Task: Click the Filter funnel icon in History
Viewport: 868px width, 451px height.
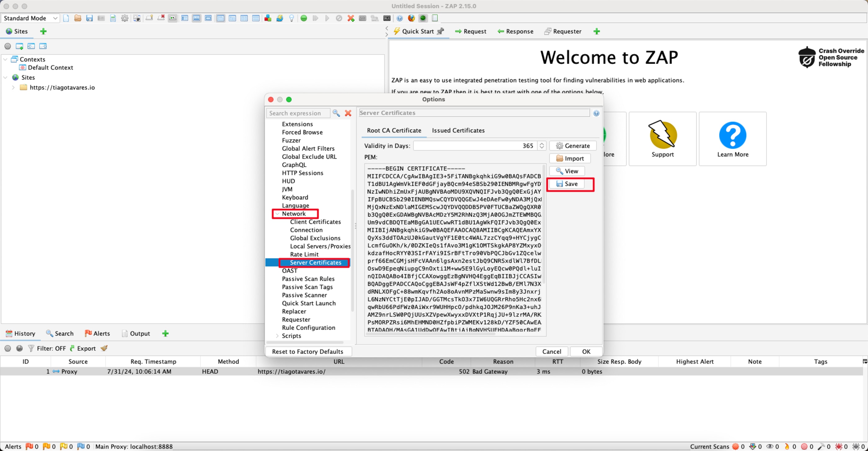Action: (31, 348)
